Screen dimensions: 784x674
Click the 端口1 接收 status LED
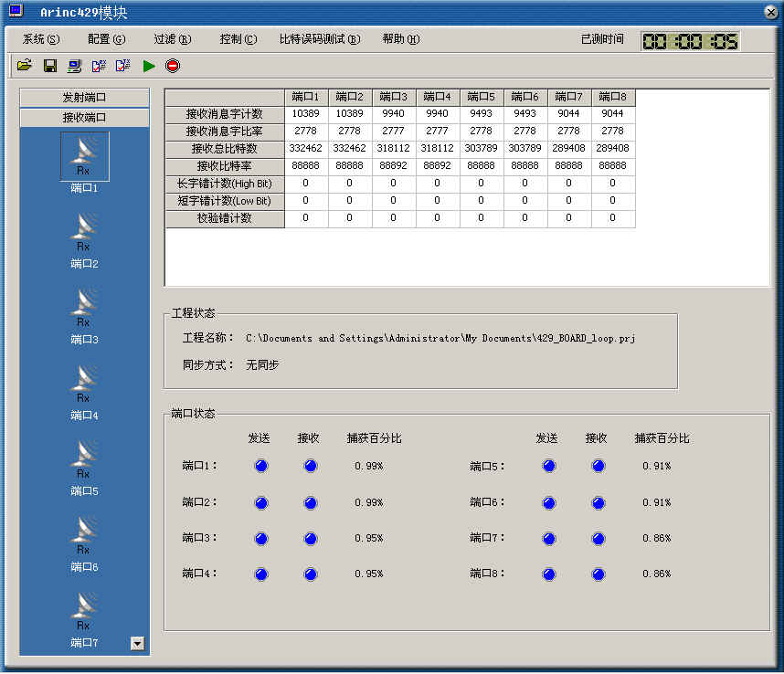tap(311, 466)
